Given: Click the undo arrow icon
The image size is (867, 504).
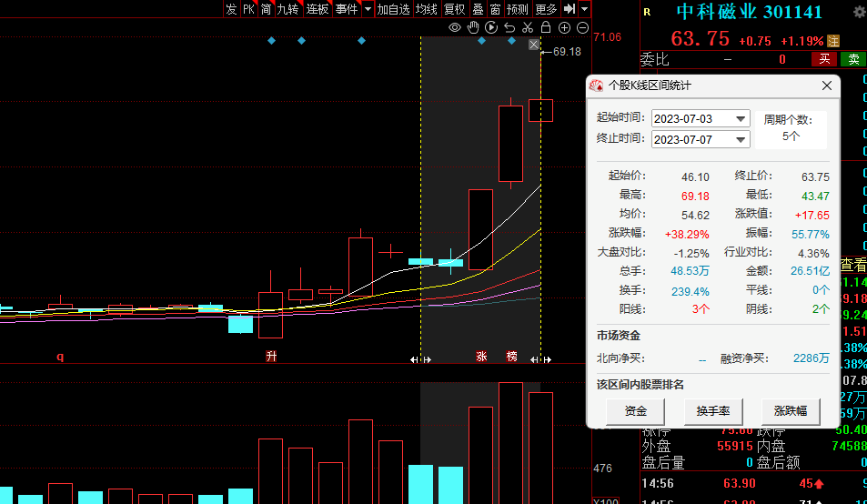Looking at the screenshot, I should [509, 28].
